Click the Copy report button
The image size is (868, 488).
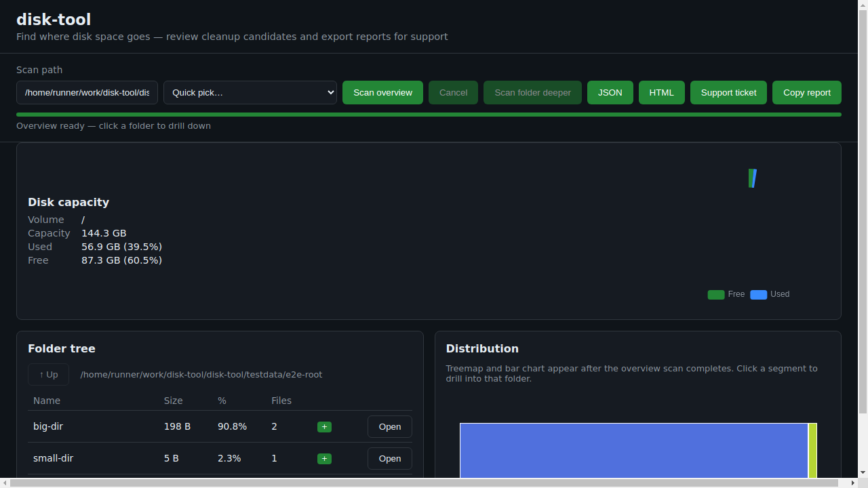[x=807, y=93]
